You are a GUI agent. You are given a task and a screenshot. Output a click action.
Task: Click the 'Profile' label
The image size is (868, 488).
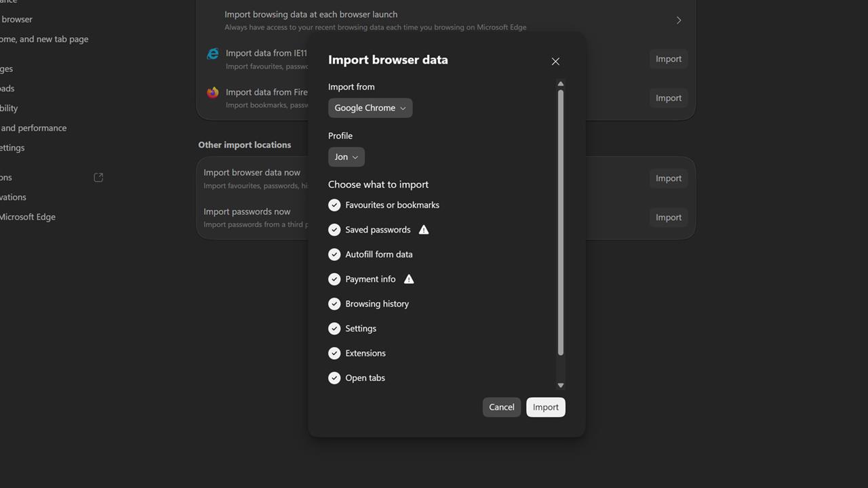click(x=340, y=136)
